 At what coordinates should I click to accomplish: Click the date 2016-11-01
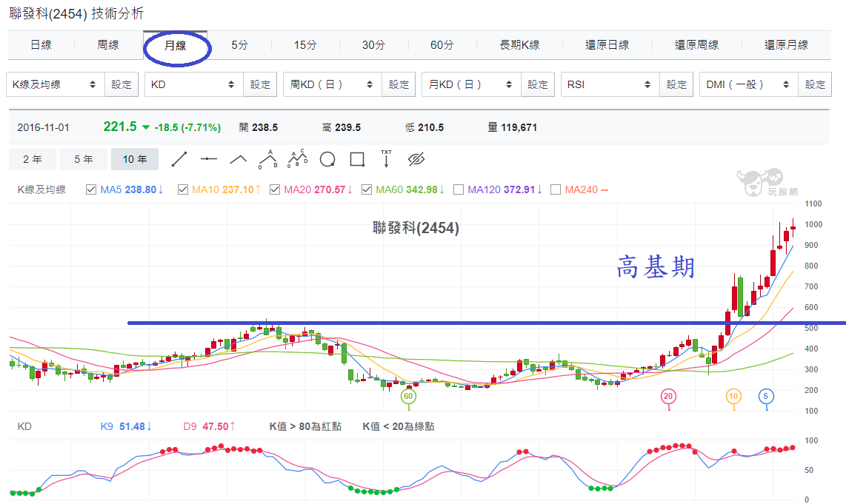(43, 128)
